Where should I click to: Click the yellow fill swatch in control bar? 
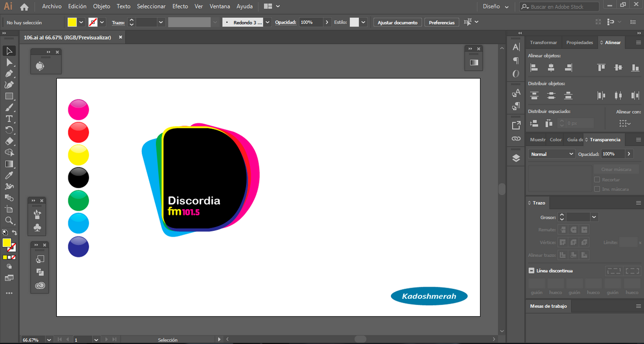72,22
